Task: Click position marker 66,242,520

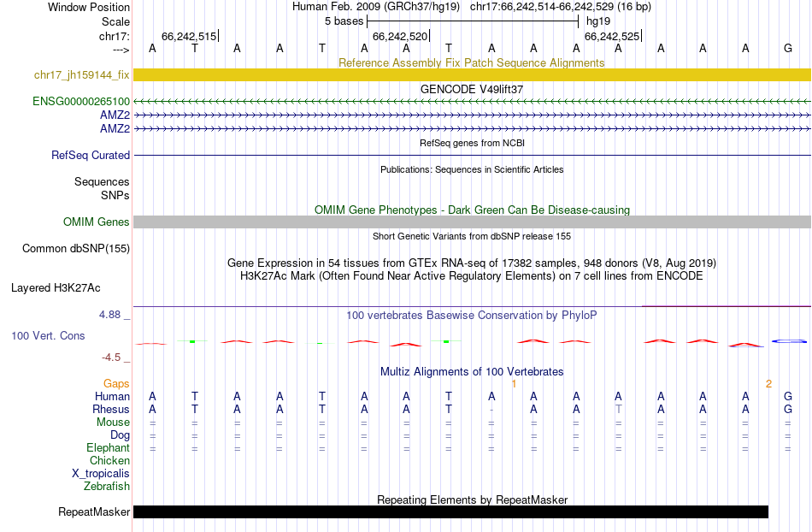Action: (401, 36)
